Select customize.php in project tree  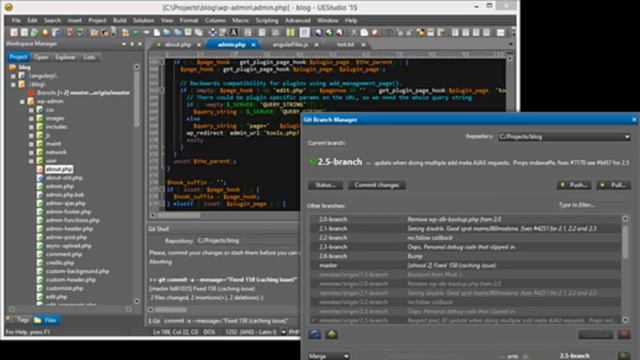click(x=64, y=288)
